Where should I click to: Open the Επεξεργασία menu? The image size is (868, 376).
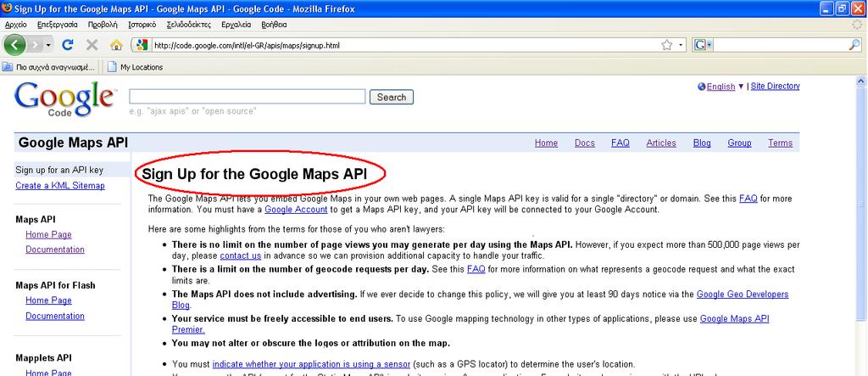click(x=58, y=25)
